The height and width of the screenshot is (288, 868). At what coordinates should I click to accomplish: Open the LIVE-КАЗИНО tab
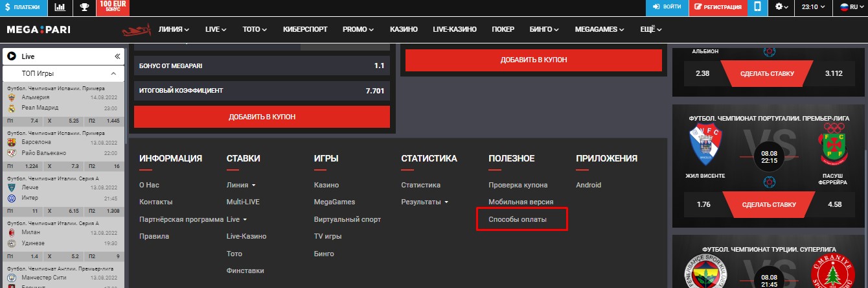coord(455,30)
